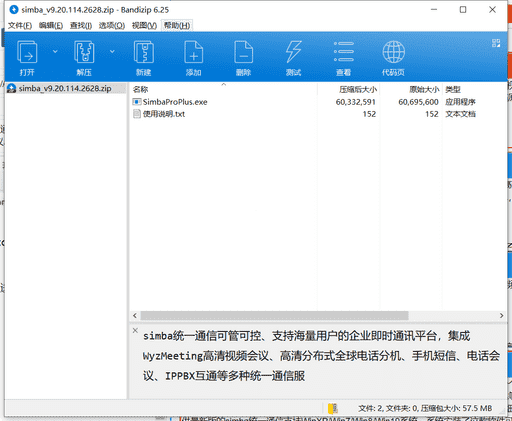Click the 60,332,591 compressed size value

355,102
